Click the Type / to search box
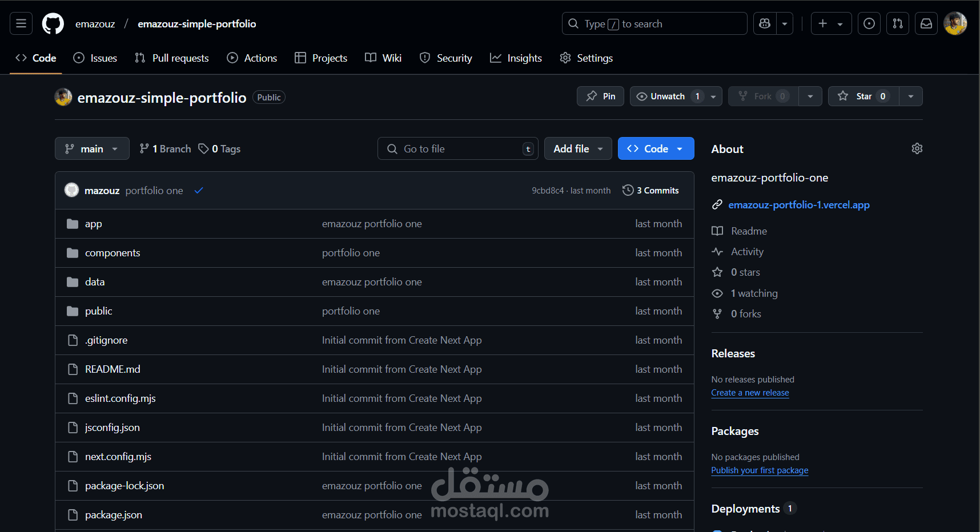 [654, 23]
